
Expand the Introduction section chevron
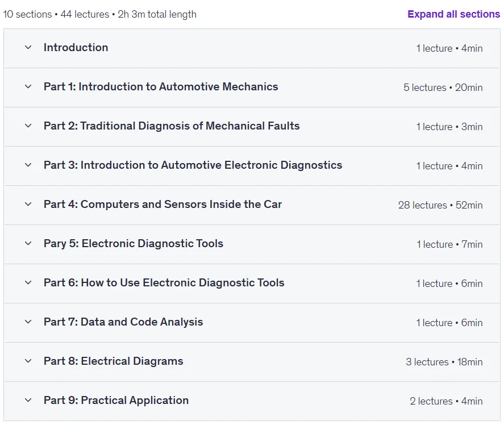click(28, 48)
